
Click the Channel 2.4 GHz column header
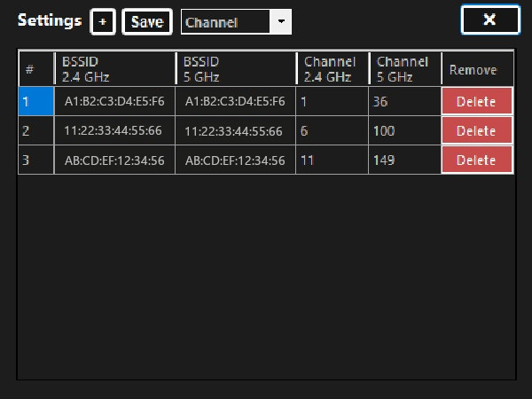point(332,68)
